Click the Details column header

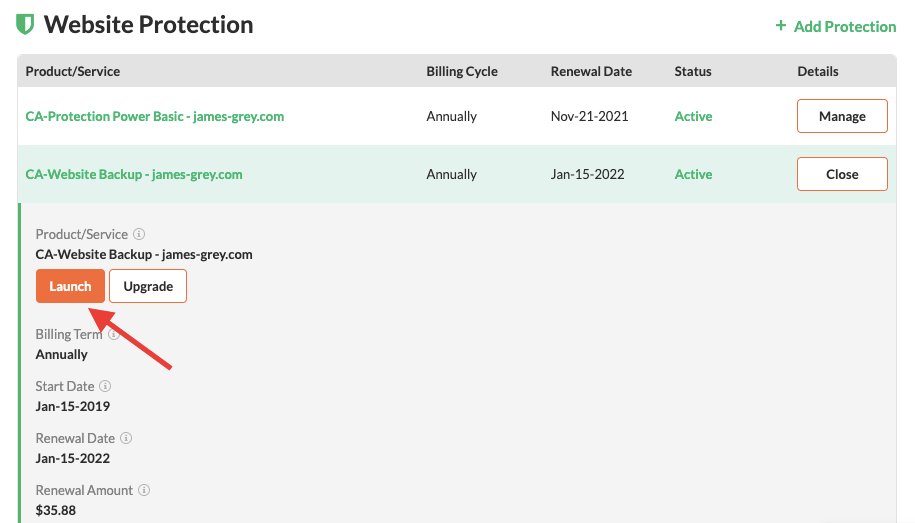818,71
